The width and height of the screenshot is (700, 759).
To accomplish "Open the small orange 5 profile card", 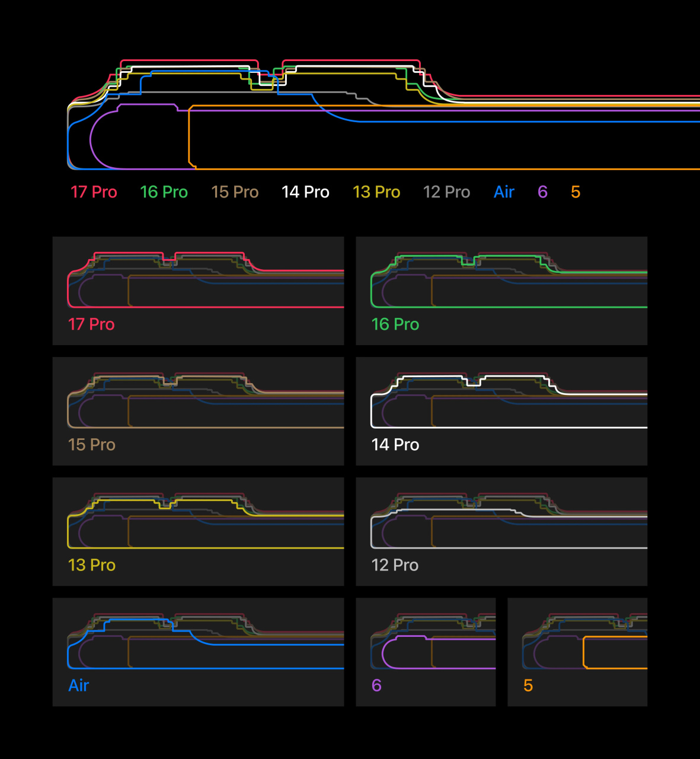I will click(577, 652).
